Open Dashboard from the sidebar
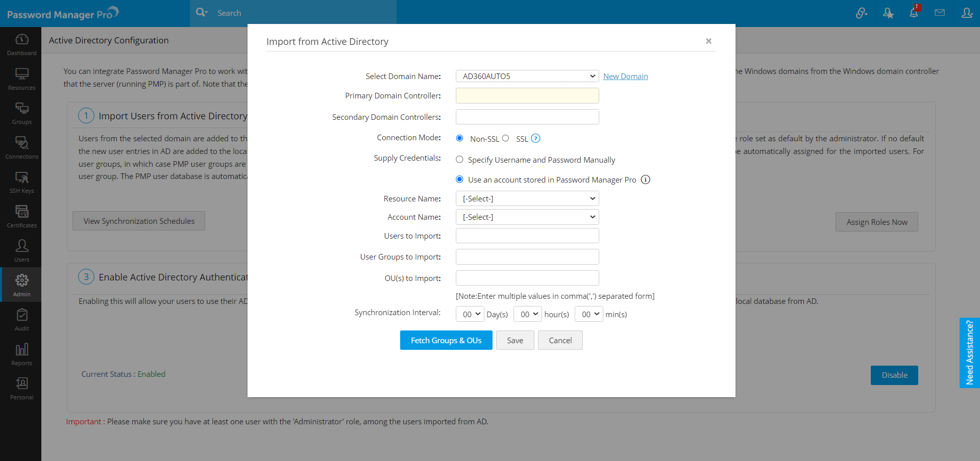The width and height of the screenshot is (980, 461). click(21, 44)
